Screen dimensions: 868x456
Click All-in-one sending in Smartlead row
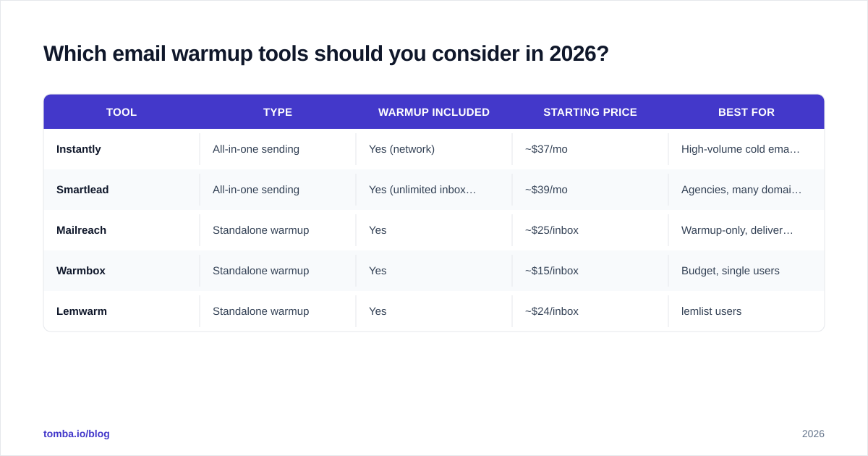tap(256, 190)
